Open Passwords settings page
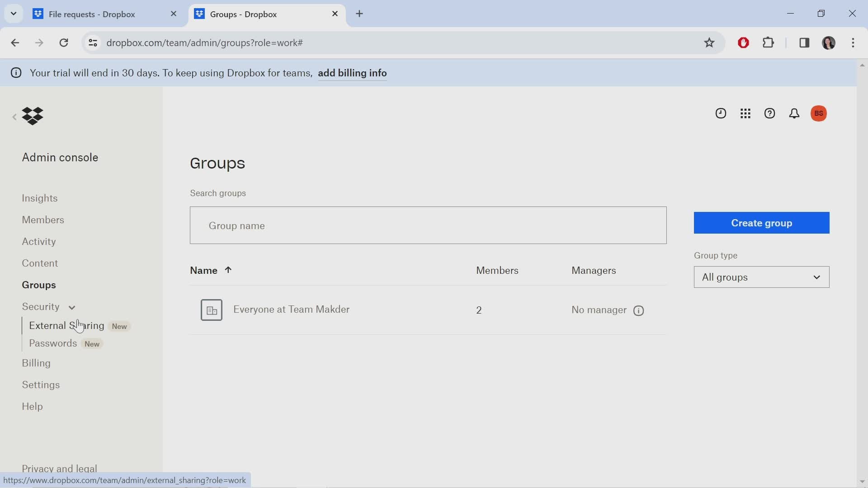The height and width of the screenshot is (488, 868). 52,343
